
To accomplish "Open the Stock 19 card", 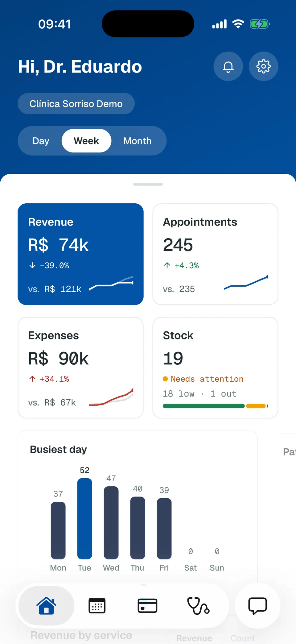I will tap(216, 368).
